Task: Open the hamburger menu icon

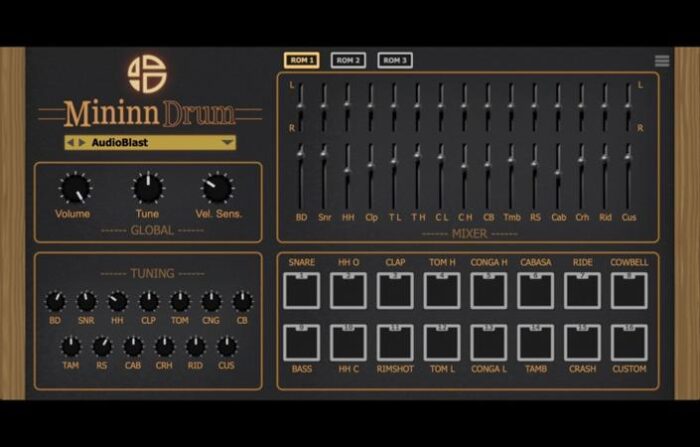Action: pyautogui.click(x=661, y=61)
